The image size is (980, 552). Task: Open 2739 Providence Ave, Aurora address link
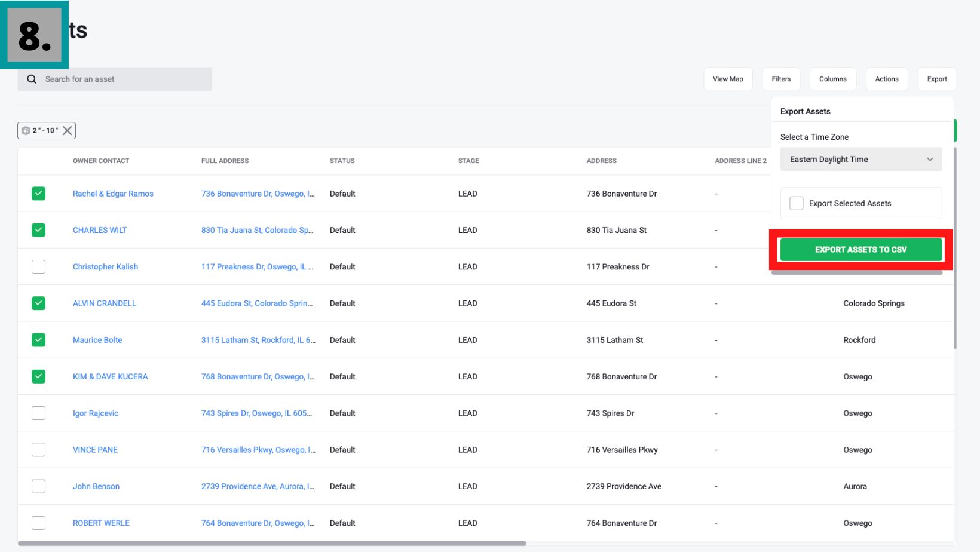(258, 486)
